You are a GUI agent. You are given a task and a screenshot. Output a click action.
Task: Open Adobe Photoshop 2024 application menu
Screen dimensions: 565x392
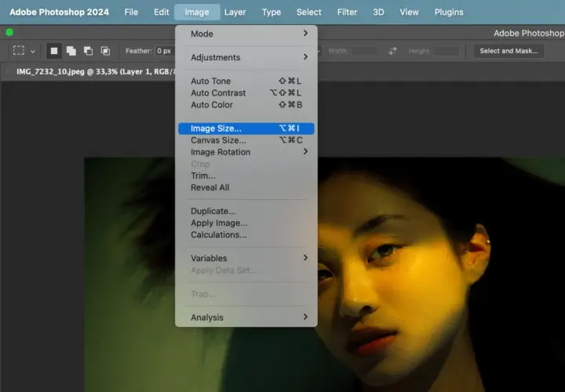[59, 13]
